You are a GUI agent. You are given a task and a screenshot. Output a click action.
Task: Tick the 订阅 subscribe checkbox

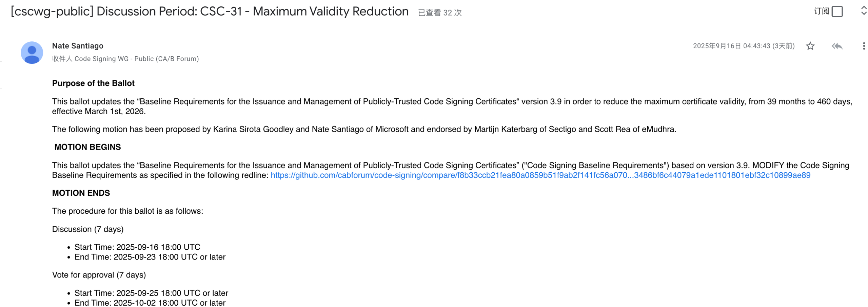click(x=837, y=12)
